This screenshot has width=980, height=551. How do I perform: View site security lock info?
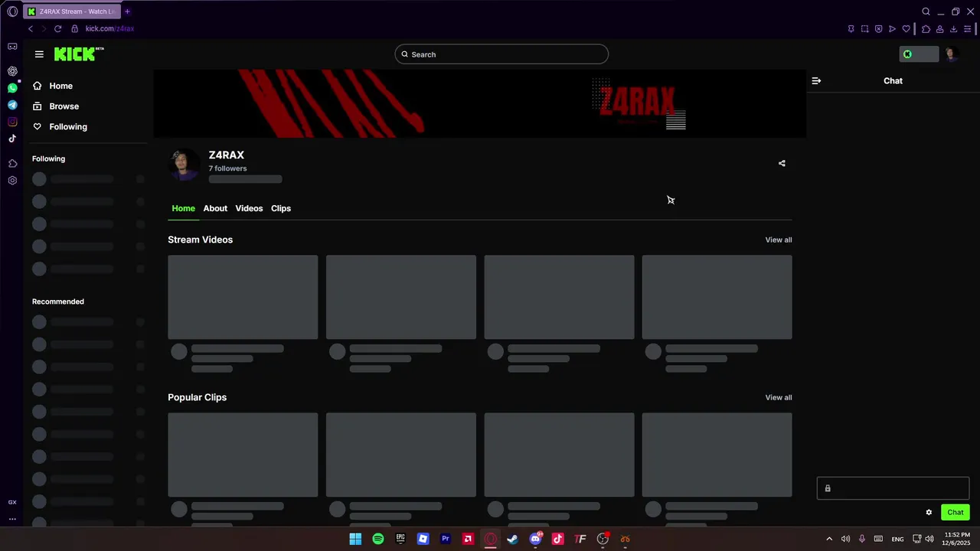[74, 28]
